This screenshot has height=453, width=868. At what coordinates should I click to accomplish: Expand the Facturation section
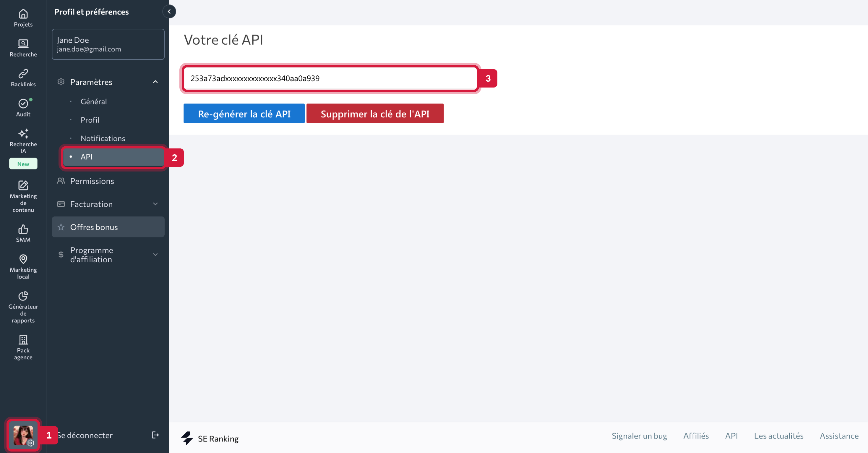point(155,204)
